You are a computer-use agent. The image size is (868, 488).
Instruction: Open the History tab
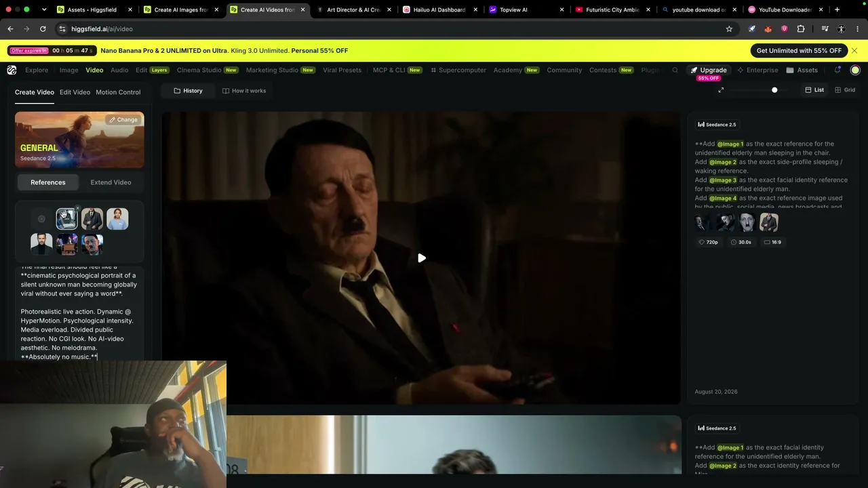tap(188, 91)
